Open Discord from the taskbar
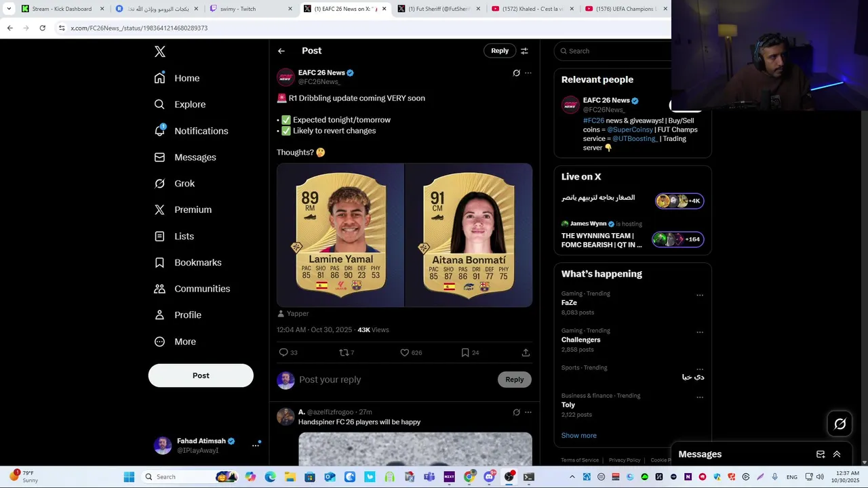 (x=489, y=476)
